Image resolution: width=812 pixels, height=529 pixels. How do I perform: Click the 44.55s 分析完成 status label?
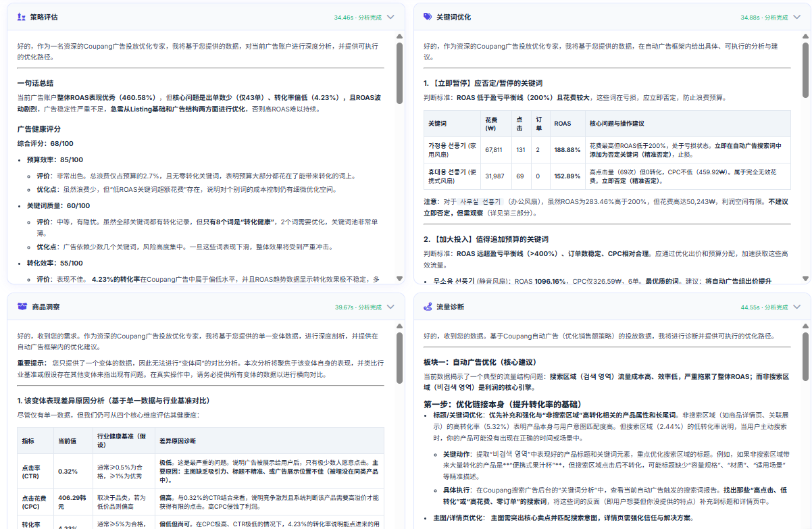click(764, 307)
